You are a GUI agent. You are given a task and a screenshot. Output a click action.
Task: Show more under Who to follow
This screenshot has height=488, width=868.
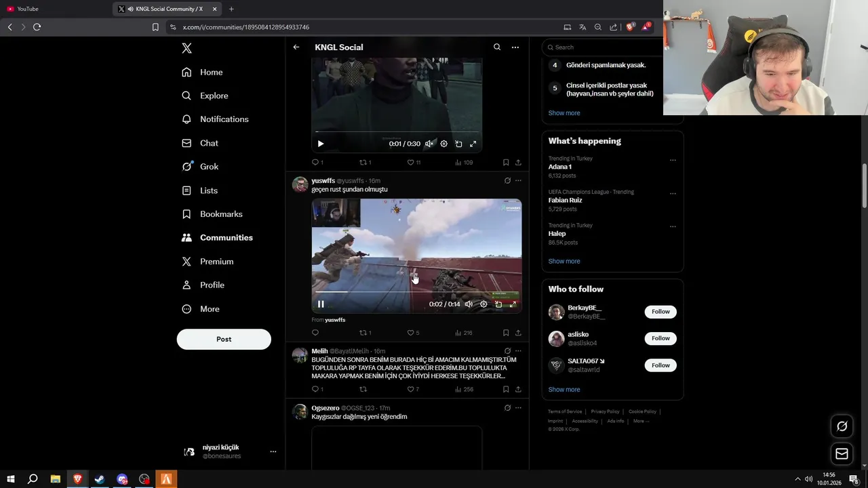(564, 390)
